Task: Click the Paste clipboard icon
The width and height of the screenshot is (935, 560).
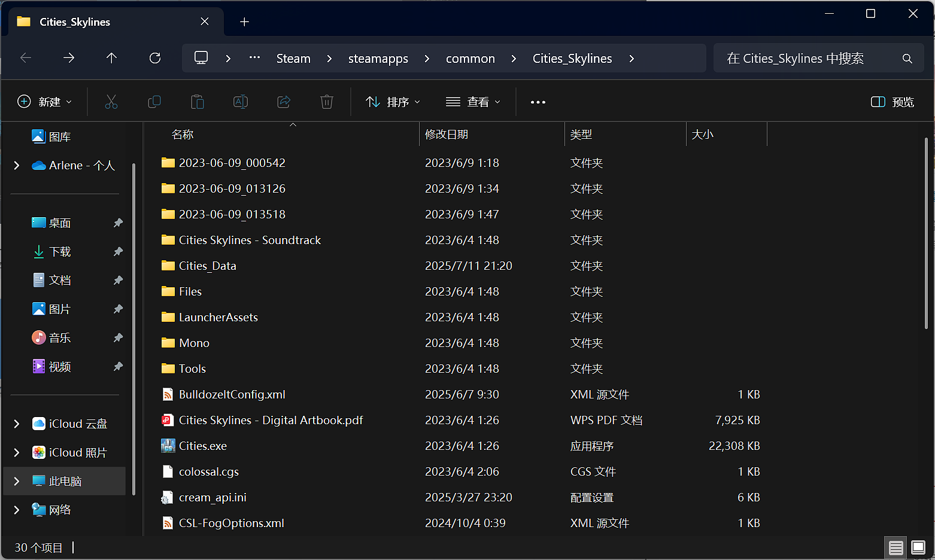Action: click(198, 102)
